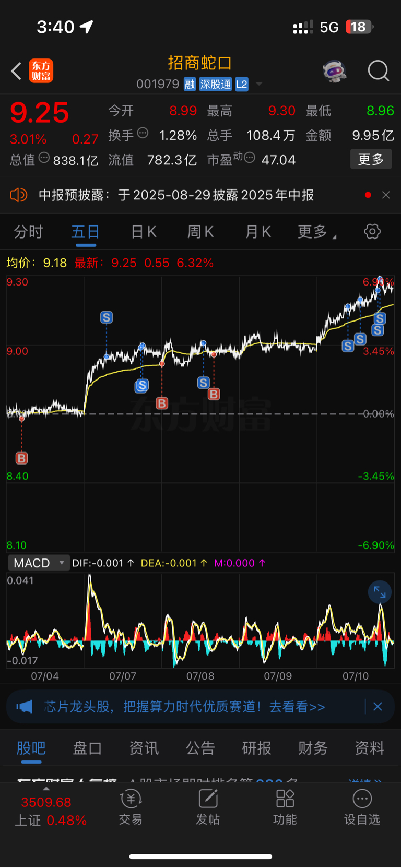This screenshot has height=868, width=401.
Task: Tap the B marker at chart bottom-left
Action: [21, 458]
